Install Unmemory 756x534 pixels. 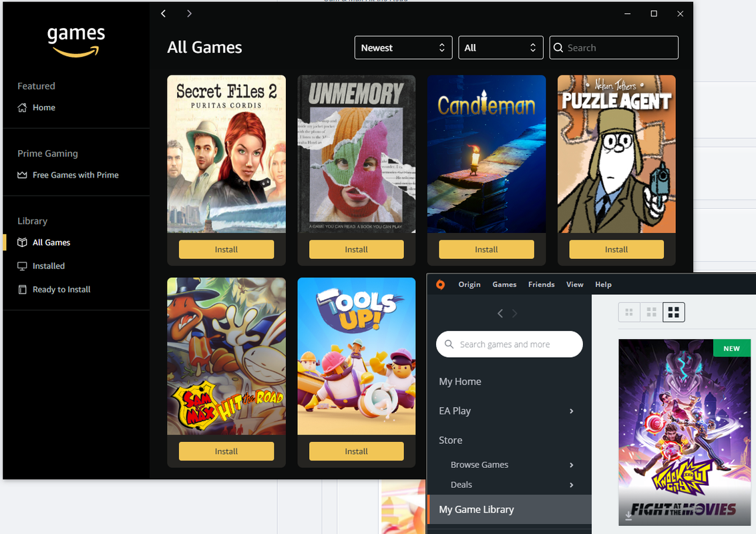[x=357, y=250]
